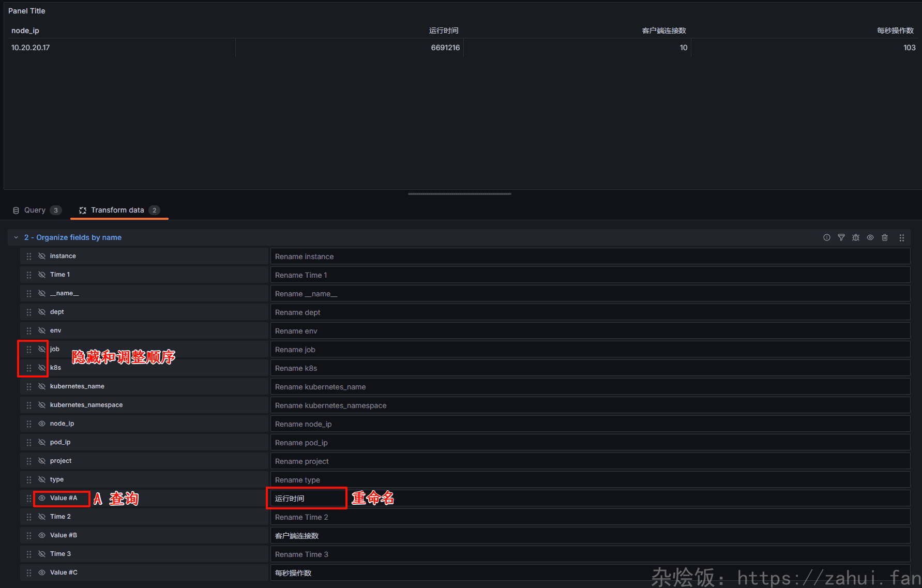Disable the transformation using the header eye icon
Viewport: 922px width, 588px height.
click(x=870, y=237)
